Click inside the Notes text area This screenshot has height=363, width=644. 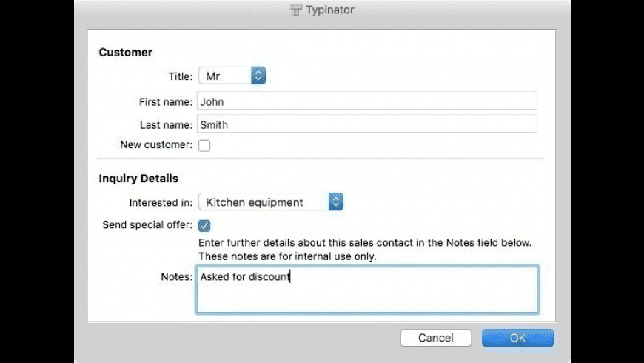click(366, 290)
